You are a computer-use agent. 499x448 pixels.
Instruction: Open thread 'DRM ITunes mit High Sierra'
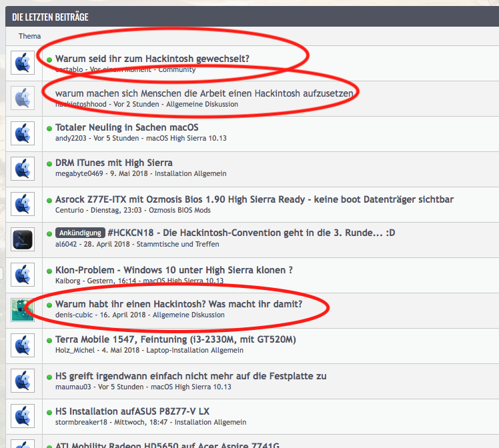[114, 163]
